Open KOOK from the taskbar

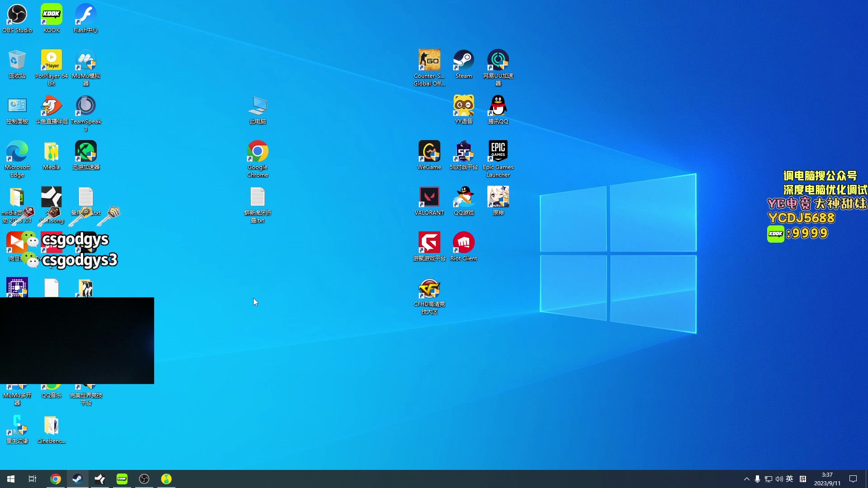[x=122, y=479]
